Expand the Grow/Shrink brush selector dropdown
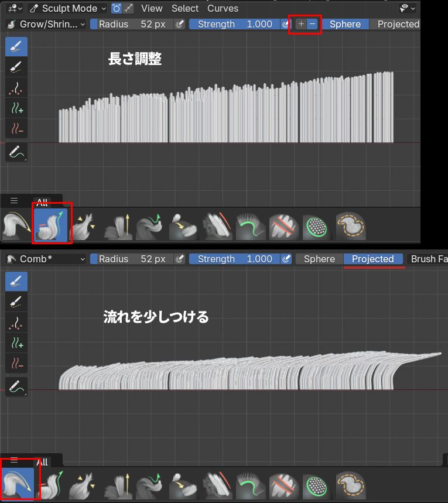Screen dimensions: 448x503 tap(46, 24)
